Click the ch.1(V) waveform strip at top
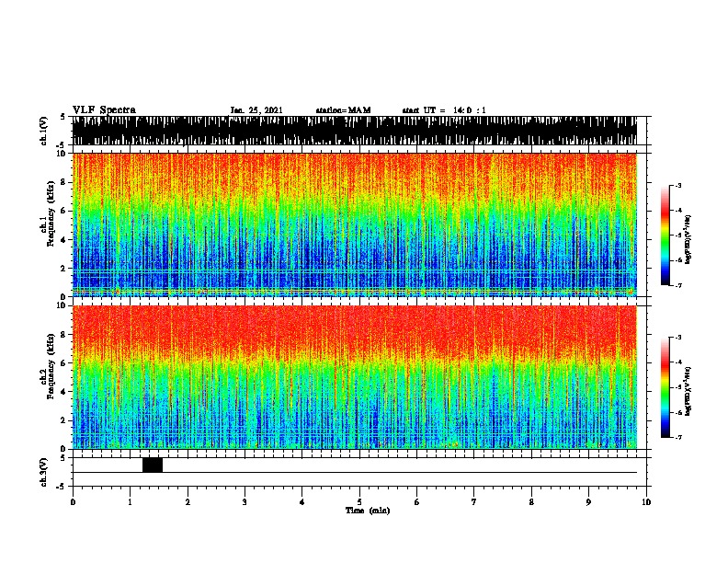 (355, 131)
